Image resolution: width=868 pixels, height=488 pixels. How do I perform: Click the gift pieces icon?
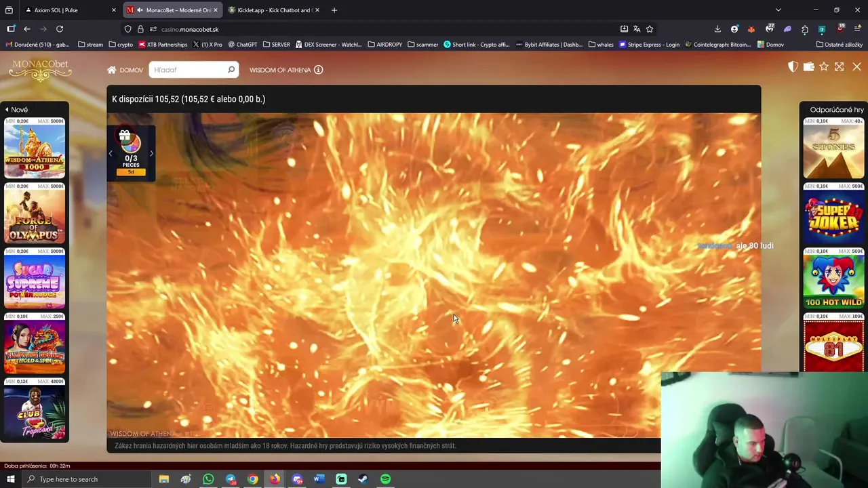pos(125,136)
